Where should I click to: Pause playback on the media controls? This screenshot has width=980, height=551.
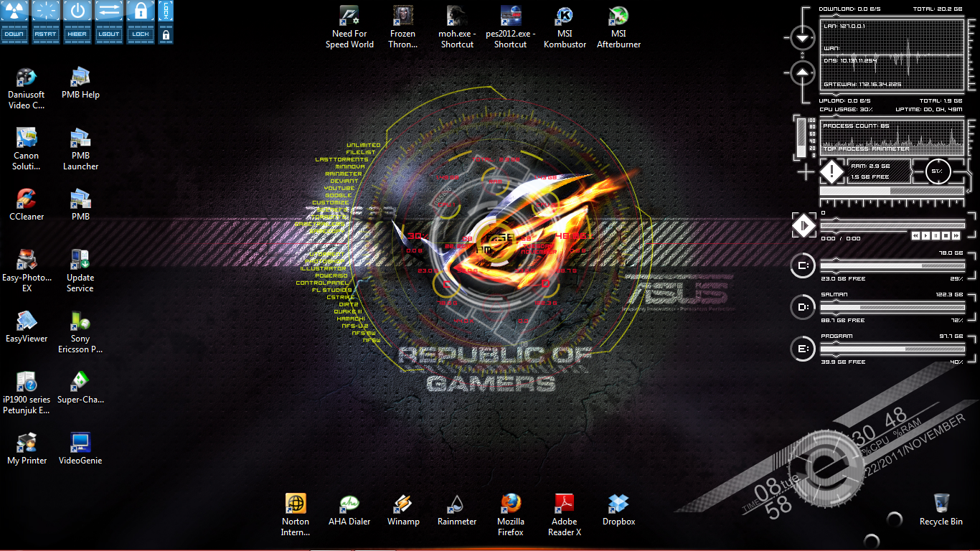936,235
